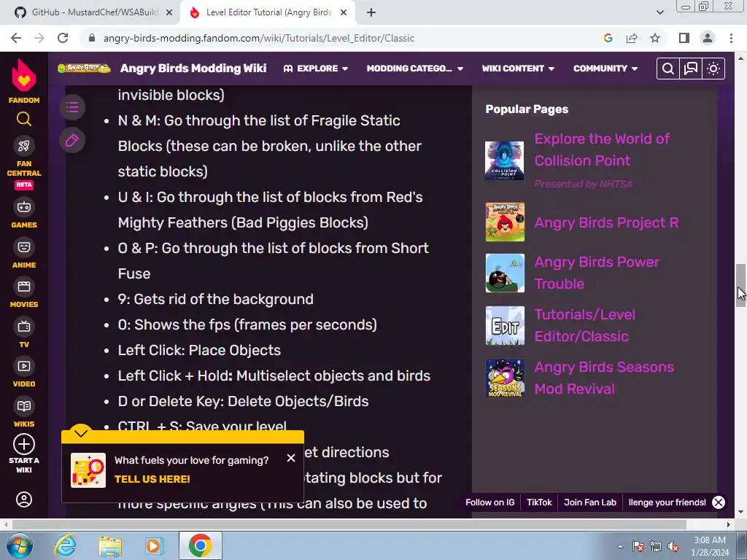The width and height of the screenshot is (747, 560).
Task: Open Angry Birds Power Trouble link
Action: (x=597, y=273)
